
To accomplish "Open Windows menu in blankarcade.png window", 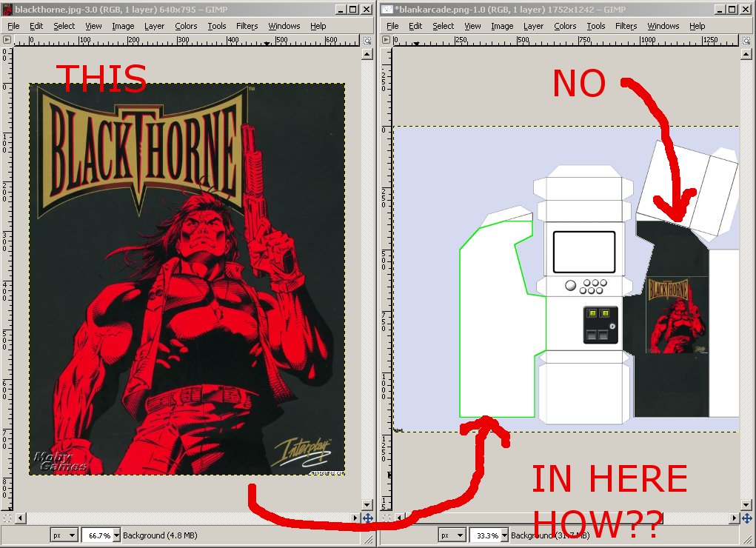I will (663, 26).
